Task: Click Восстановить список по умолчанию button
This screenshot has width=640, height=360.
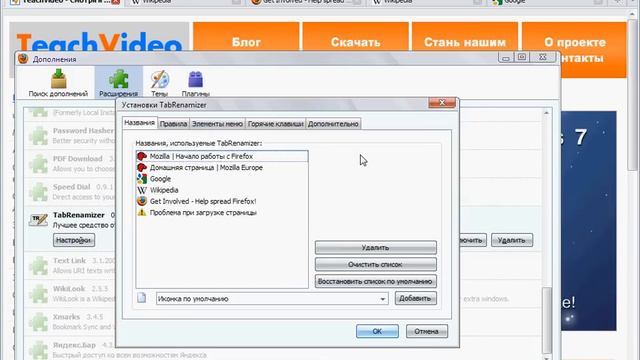Action: coord(376,281)
